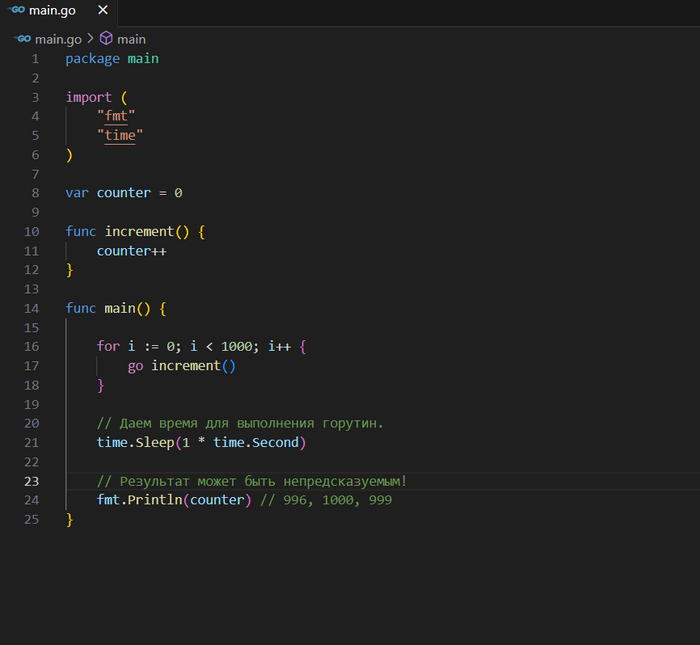The image size is (700, 645).
Task: Click the comment "996, 1000, 999" on line 24
Action: (x=336, y=500)
